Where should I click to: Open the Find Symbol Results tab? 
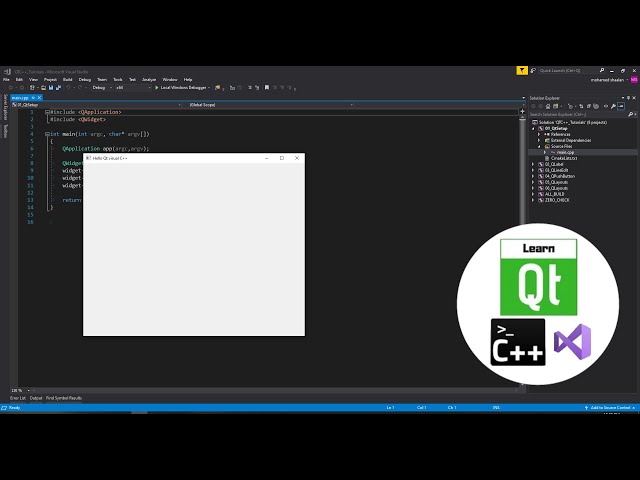(64, 398)
